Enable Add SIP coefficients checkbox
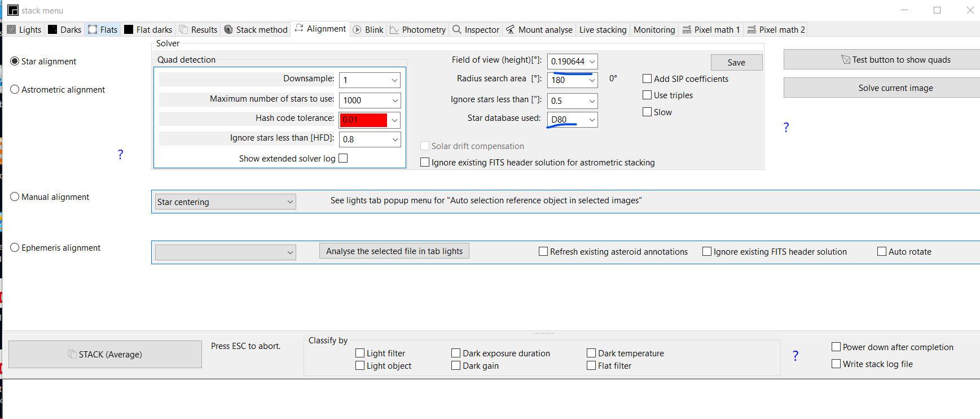This screenshot has width=980, height=419. 647,78
